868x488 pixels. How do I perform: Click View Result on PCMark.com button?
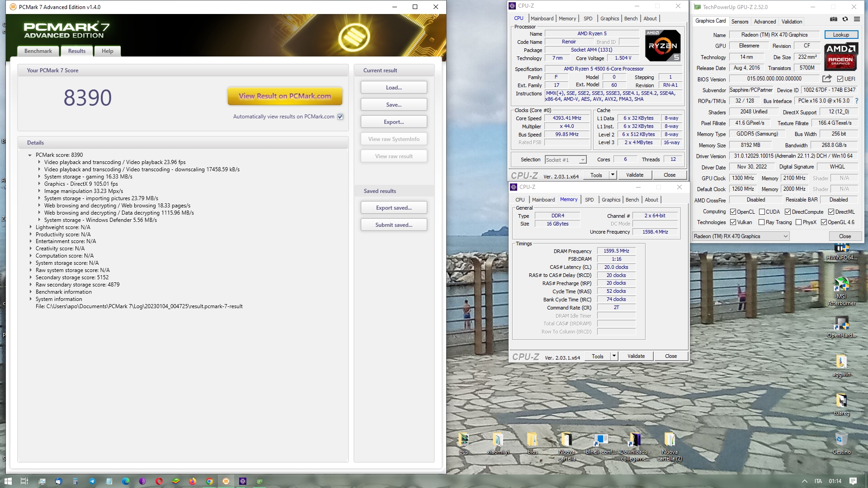tap(285, 96)
